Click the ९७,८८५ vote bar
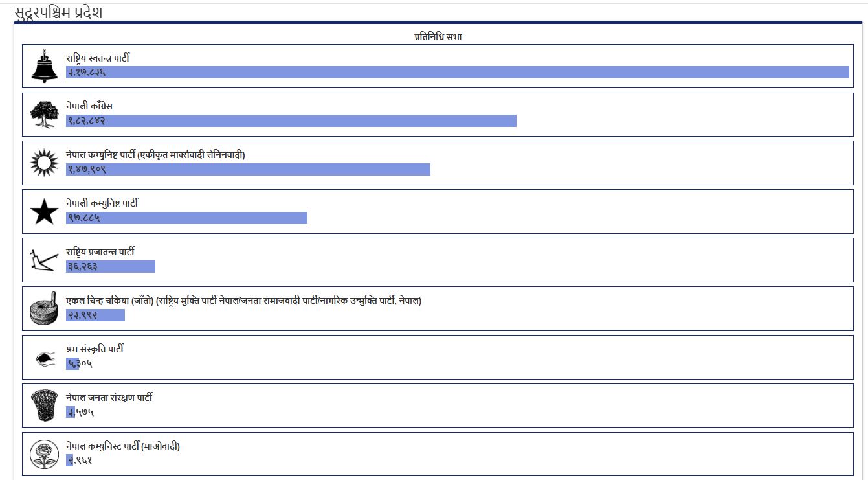 [x=186, y=218]
